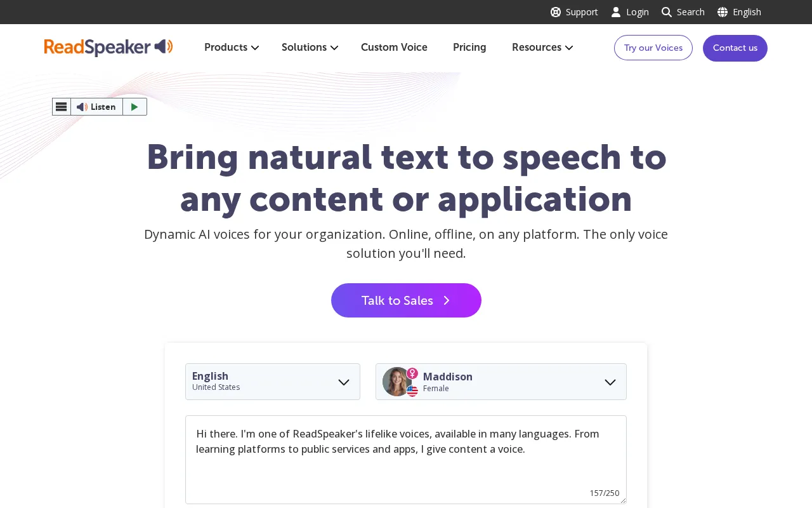812x508 pixels.
Task: Click the Support lifebuoy icon
Action: click(x=556, y=12)
